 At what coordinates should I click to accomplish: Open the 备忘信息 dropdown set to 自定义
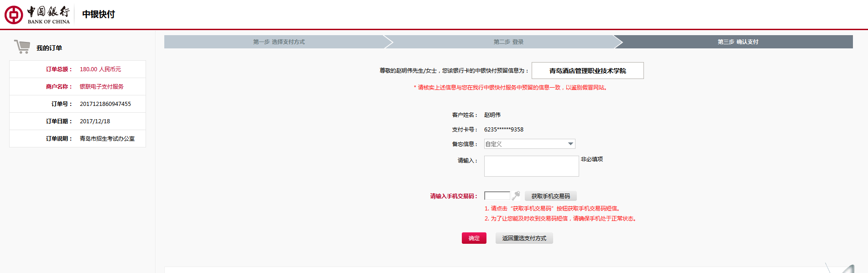tap(529, 144)
